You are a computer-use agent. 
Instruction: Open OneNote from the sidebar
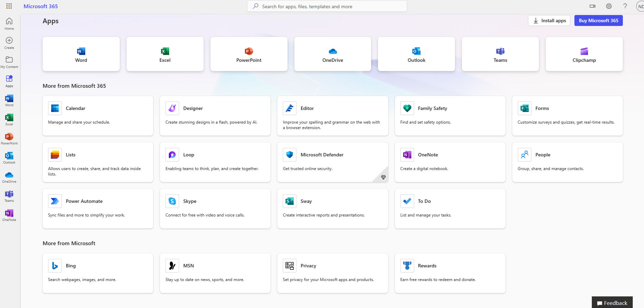coord(9,215)
